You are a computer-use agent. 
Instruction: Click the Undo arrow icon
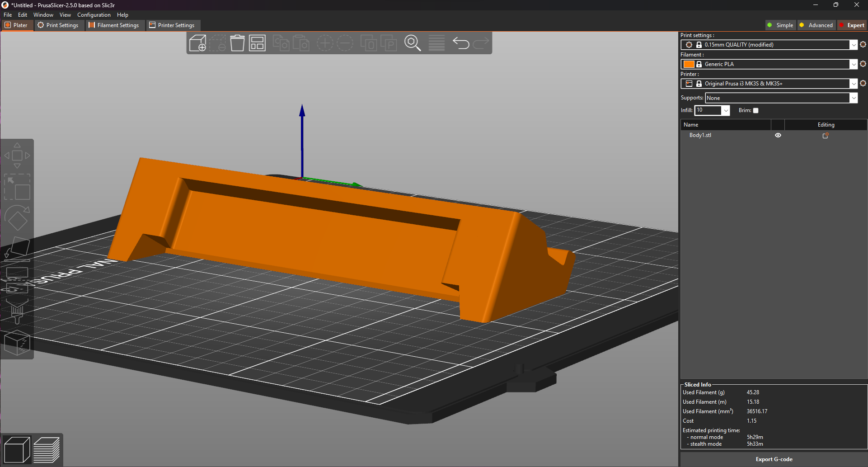click(x=461, y=43)
